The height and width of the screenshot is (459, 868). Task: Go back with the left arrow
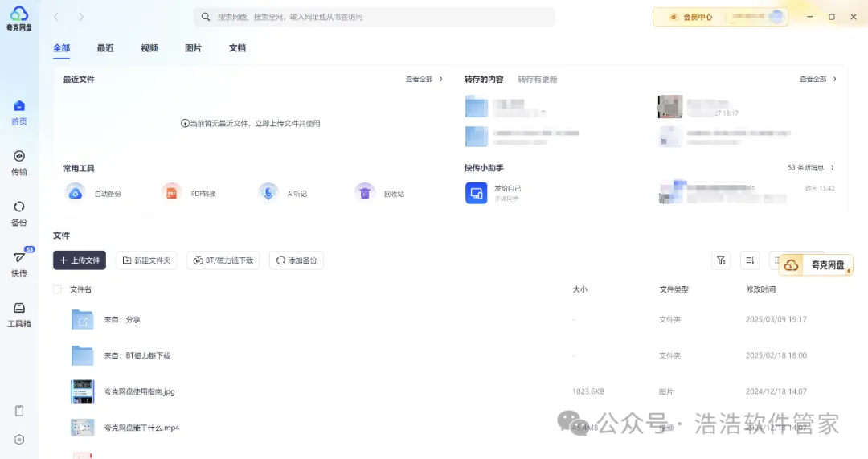[56, 17]
